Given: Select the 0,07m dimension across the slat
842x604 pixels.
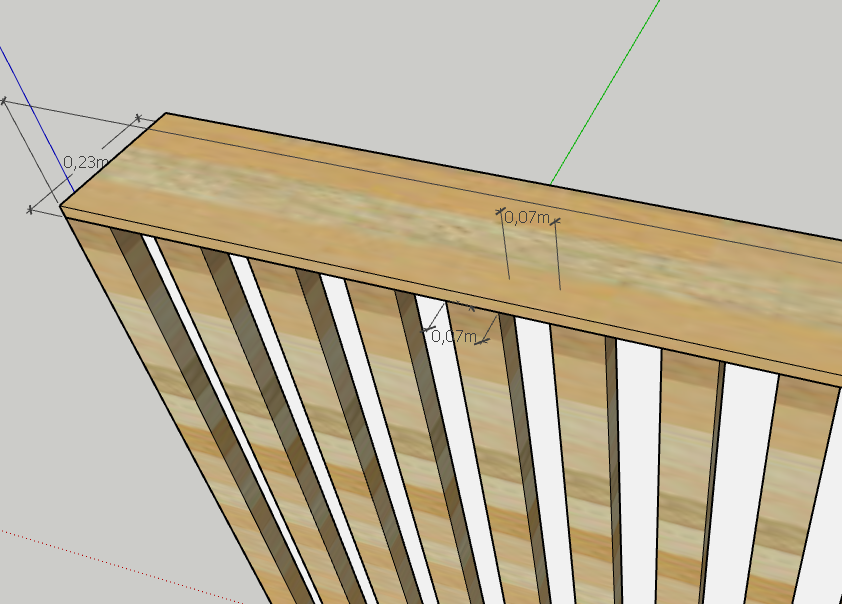Looking at the screenshot, I should pos(454,337).
